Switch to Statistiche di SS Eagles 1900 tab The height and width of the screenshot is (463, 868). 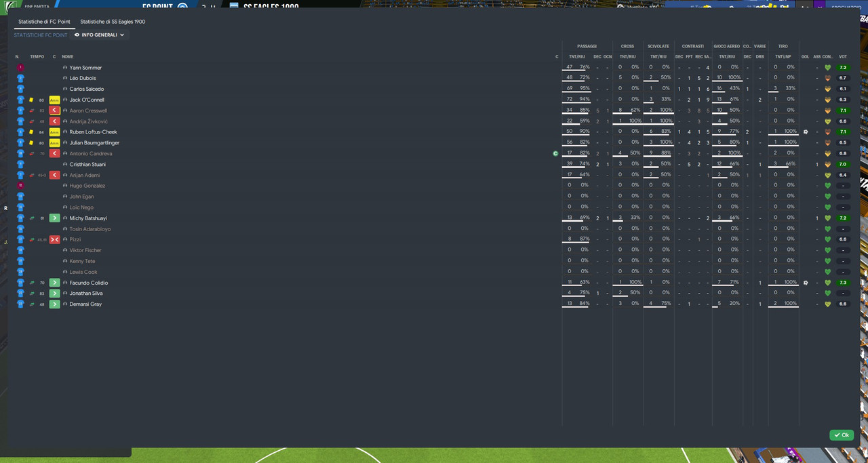pyautogui.click(x=113, y=22)
